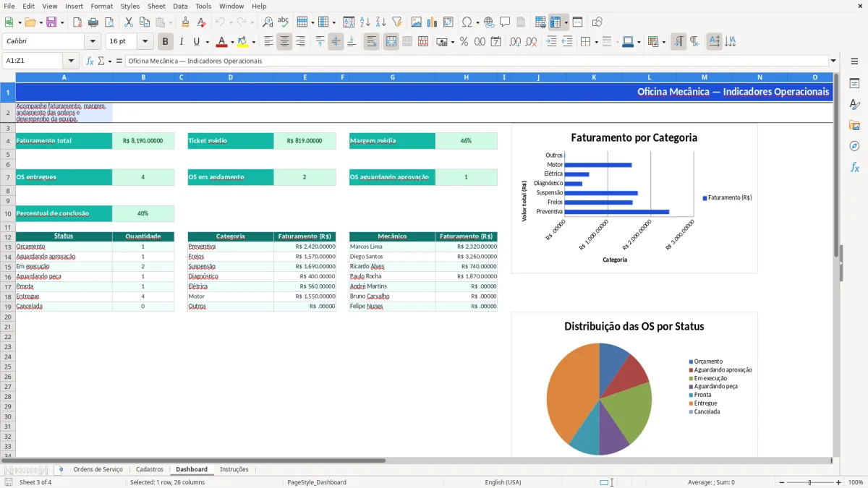868x488 pixels.
Task: Open the Save button dropdown arrow
Action: point(62,22)
